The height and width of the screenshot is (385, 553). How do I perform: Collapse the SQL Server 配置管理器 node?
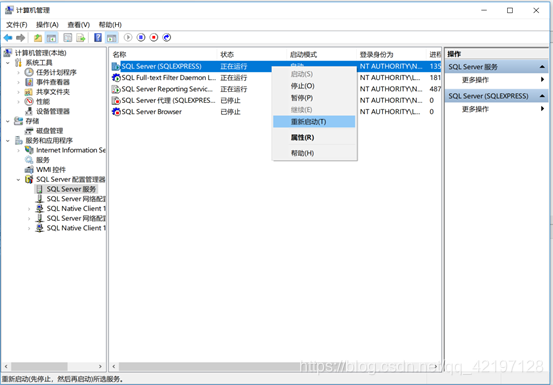pyautogui.click(x=18, y=180)
